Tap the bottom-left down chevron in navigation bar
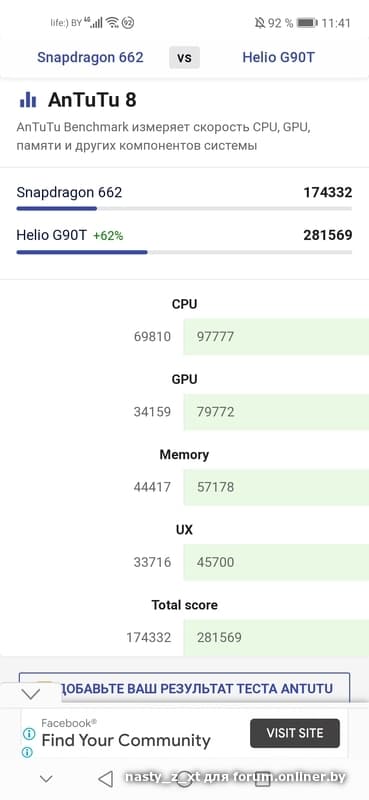This screenshot has width=369, height=800. (46, 779)
